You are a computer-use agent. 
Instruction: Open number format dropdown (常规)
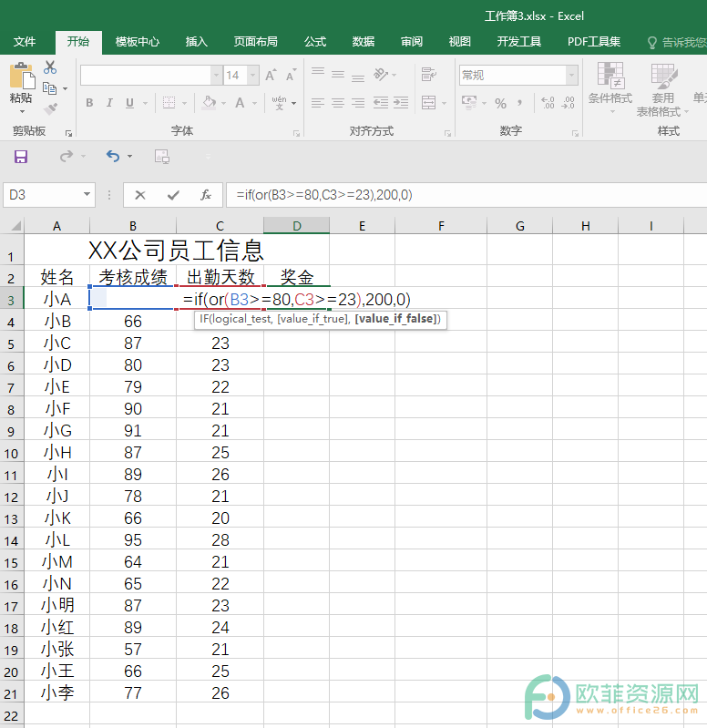(x=572, y=76)
